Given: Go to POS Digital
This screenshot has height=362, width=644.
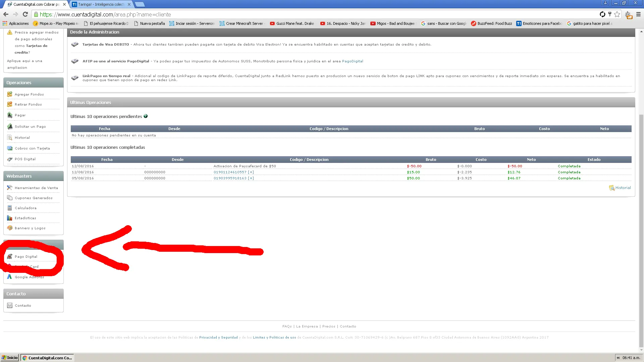Looking at the screenshot, I should click(x=25, y=159).
